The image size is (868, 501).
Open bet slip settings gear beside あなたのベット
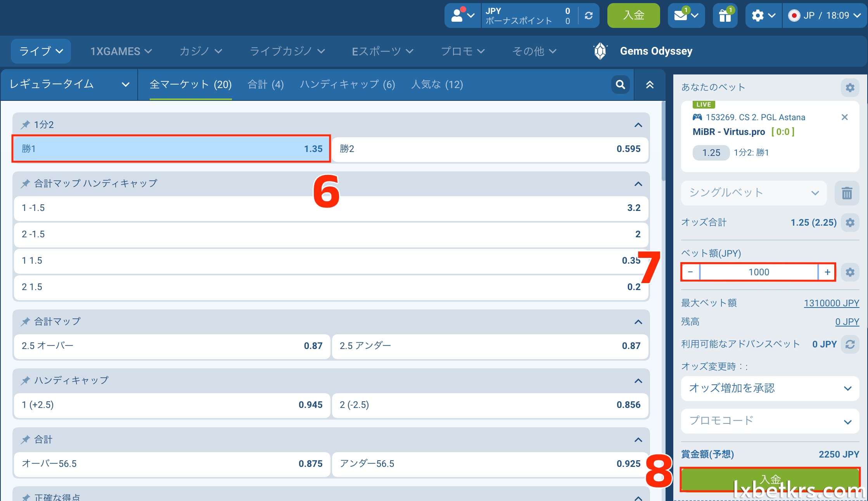850,87
